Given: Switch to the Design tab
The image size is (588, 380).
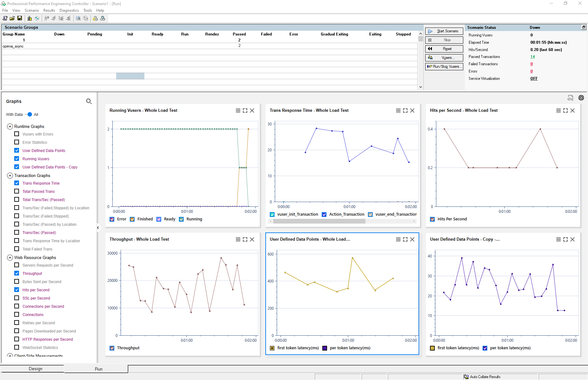Looking at the screenshot, I should 35,369.
